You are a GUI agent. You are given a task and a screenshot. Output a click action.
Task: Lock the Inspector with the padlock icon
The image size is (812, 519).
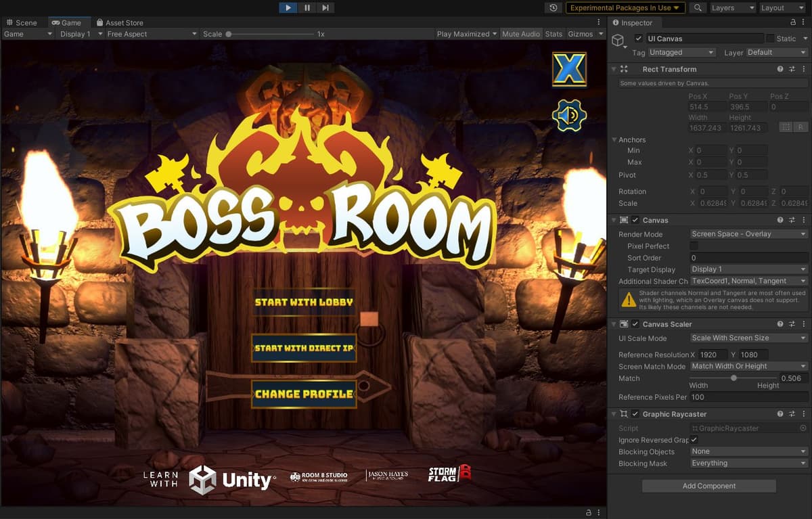point(793,22)
